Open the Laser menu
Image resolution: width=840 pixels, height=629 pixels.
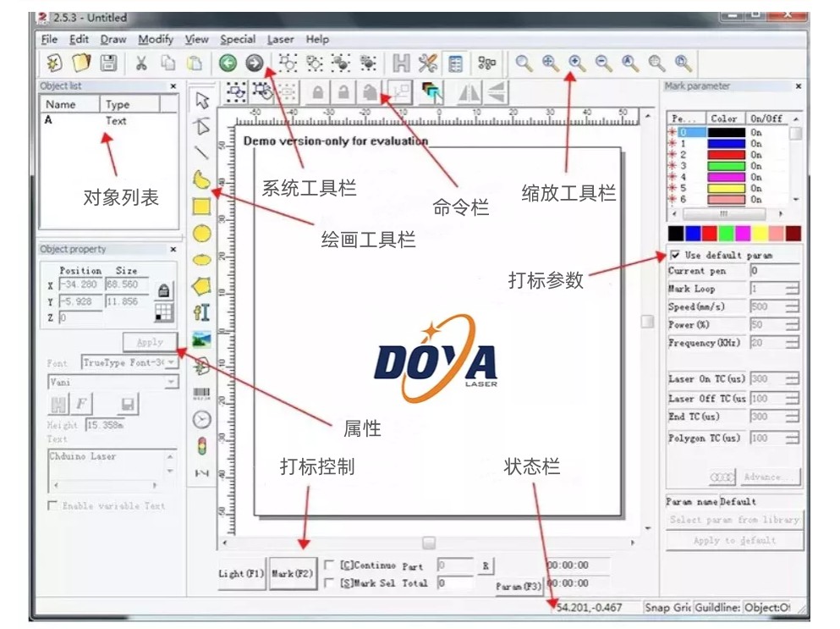(x=280, y=39)
